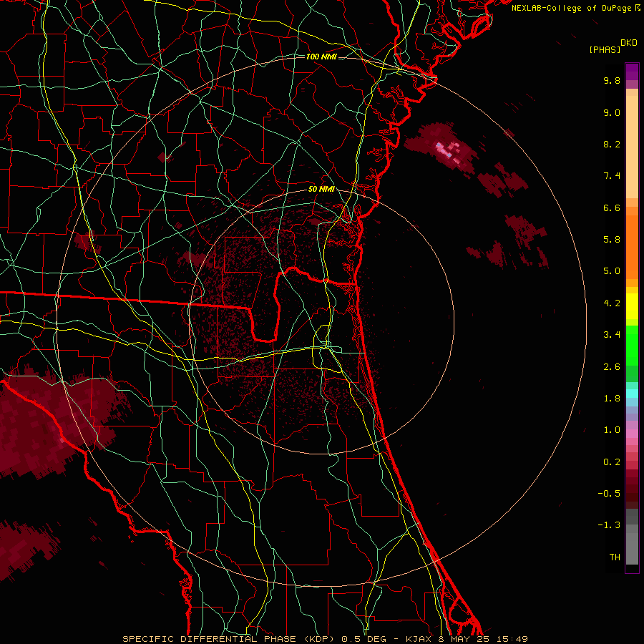644x644 pixels.
Task: Click the 1.0 legend value
Action: [612, 430]
